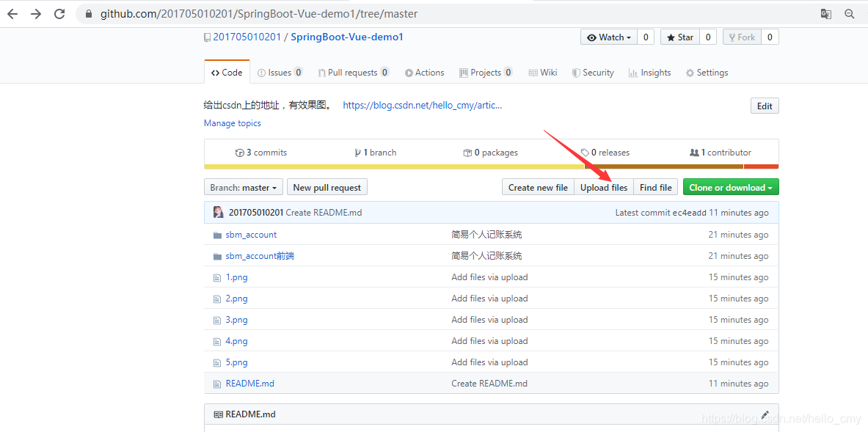
Task: Open file 1.png
Action: tap(236, 277)
